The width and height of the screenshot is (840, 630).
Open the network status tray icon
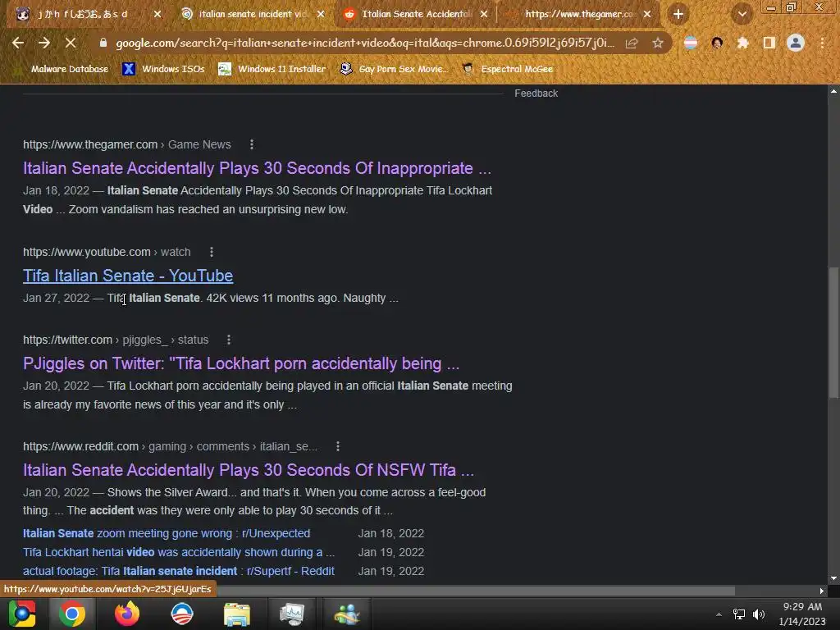pyautogui.click(x=739, y=614)
